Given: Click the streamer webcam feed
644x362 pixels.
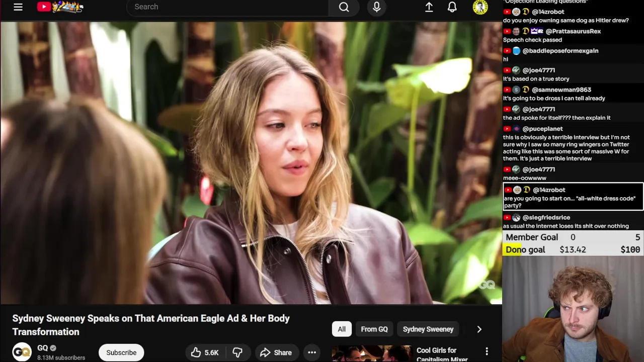Looking at the screenshot, I should (573, 309).
